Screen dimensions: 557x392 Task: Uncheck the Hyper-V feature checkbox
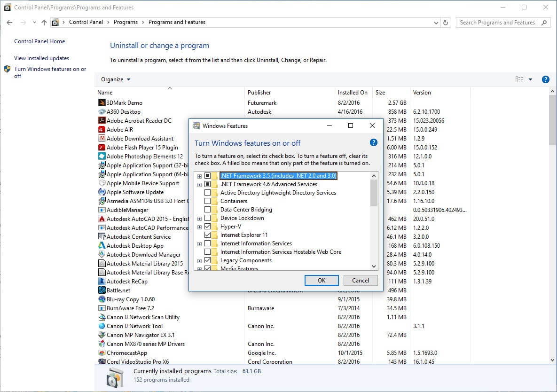click(x=207, y=227)
